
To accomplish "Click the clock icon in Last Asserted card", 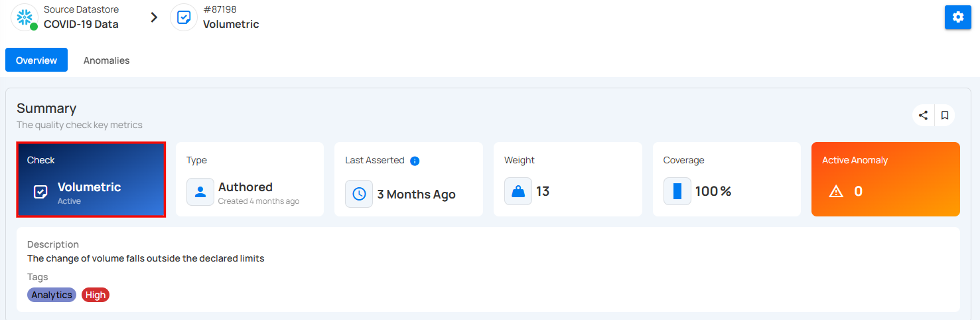I will click(x=359, y=194).
